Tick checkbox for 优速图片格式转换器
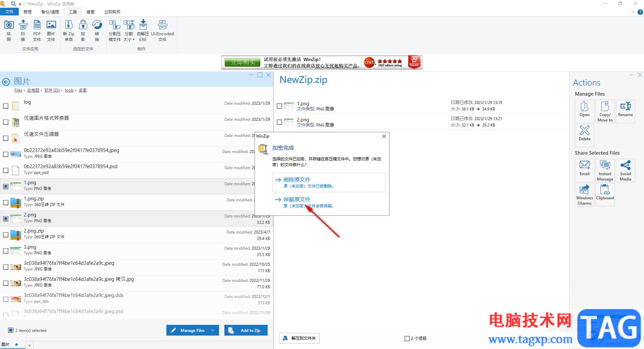 point(6,122)
